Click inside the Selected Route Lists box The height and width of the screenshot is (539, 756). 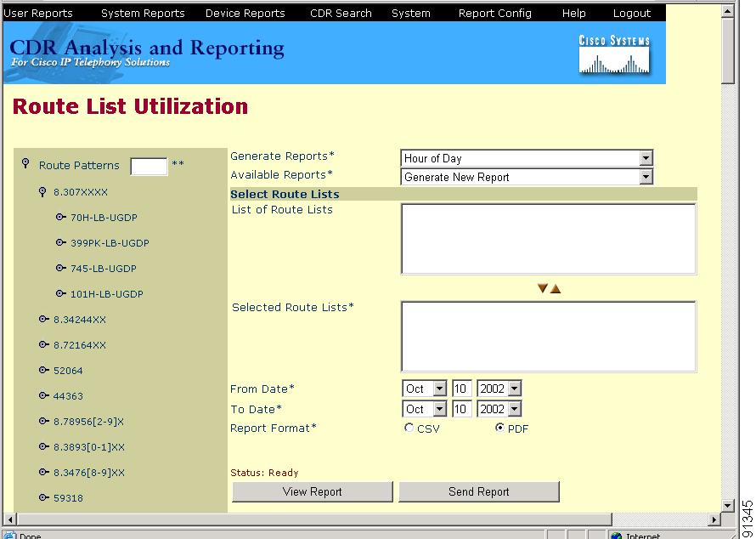tap(549, 337)
